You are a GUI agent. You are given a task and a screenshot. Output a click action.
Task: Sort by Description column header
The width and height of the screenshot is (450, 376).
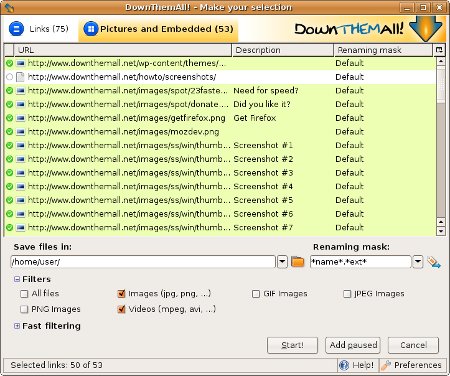click(x=283, y=50)
